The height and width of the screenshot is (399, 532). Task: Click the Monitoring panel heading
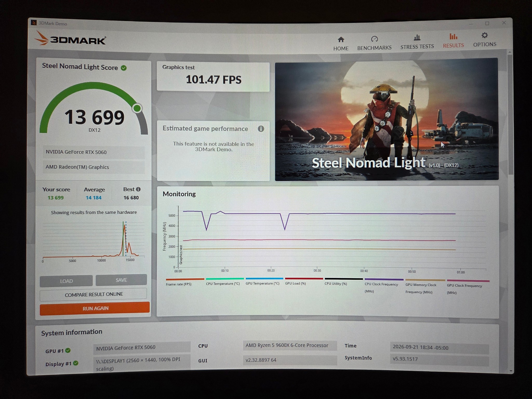pos(179,194)
